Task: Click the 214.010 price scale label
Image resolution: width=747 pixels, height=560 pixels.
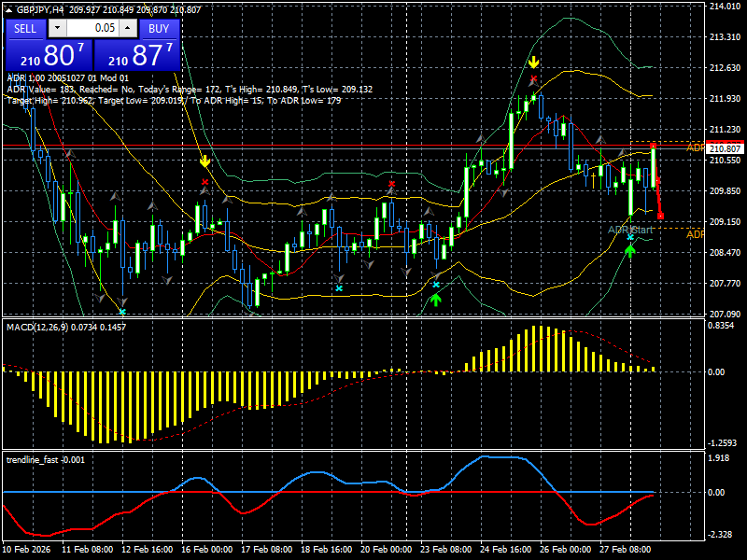Action: pyautogui.click(x=725, y=7)
